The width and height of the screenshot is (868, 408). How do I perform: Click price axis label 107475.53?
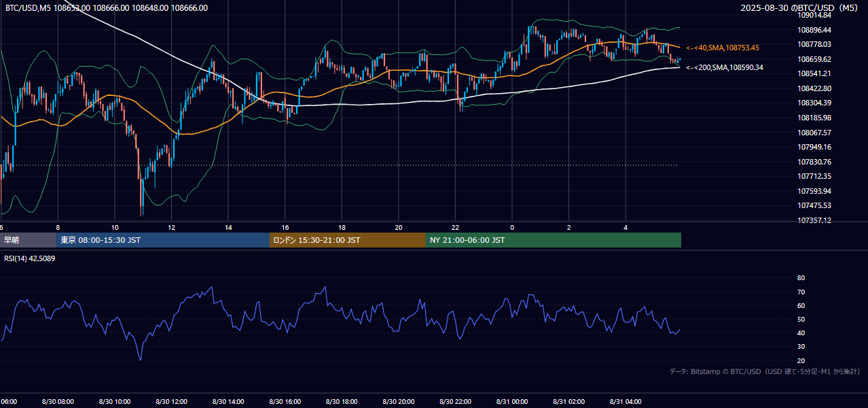click(815, 205)
